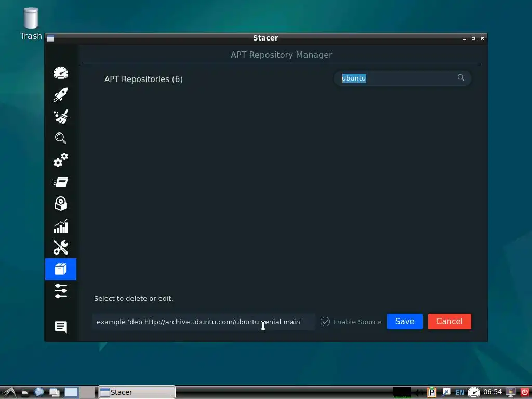Open Startup Apps rocket icon

pos(61,95)
